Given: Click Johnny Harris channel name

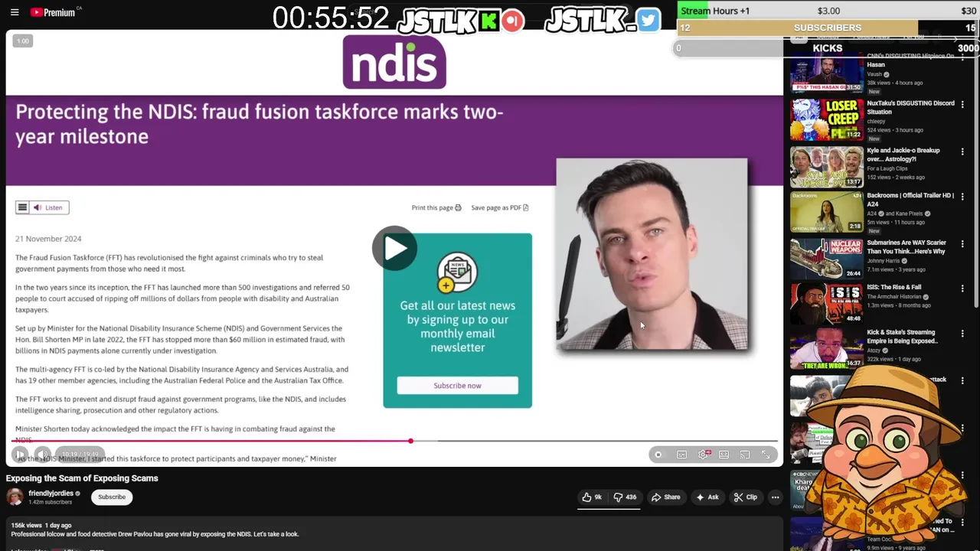Looking at the screenshot, I should tap(883, 261).
